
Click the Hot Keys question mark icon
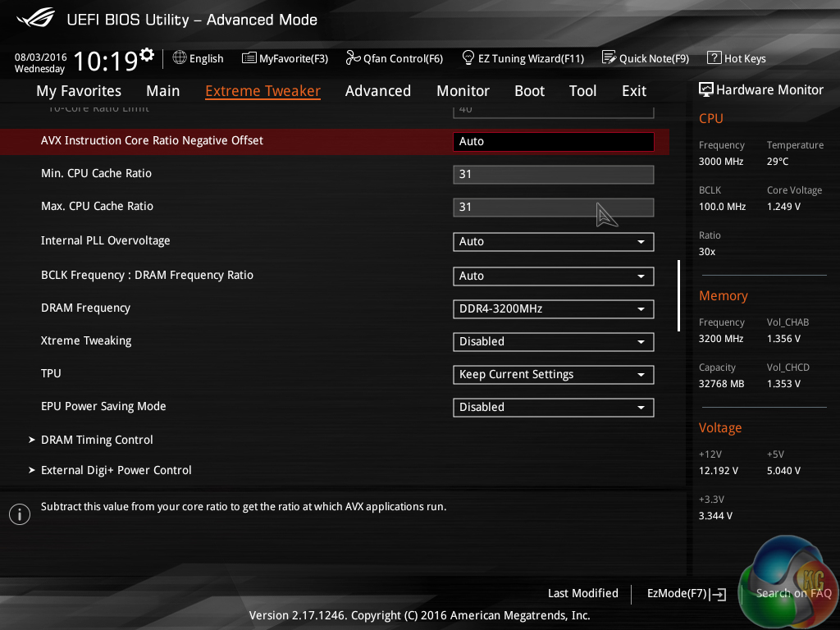(x=714, y=57)
